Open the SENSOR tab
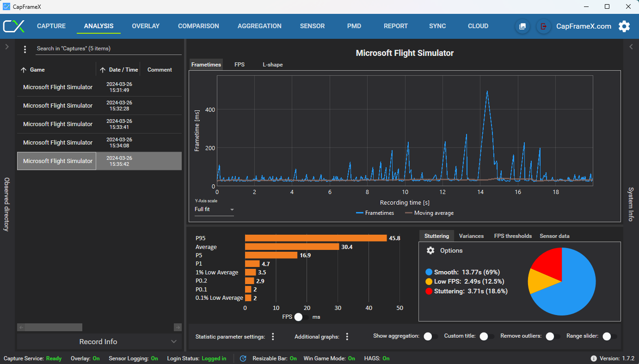 pyautogui.click(x=312, y=26)
